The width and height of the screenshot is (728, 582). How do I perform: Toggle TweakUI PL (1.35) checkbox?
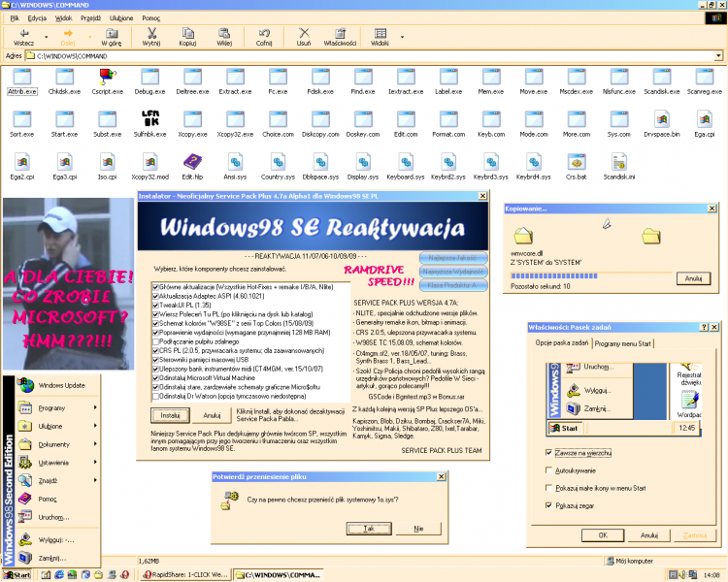(155, 305)
